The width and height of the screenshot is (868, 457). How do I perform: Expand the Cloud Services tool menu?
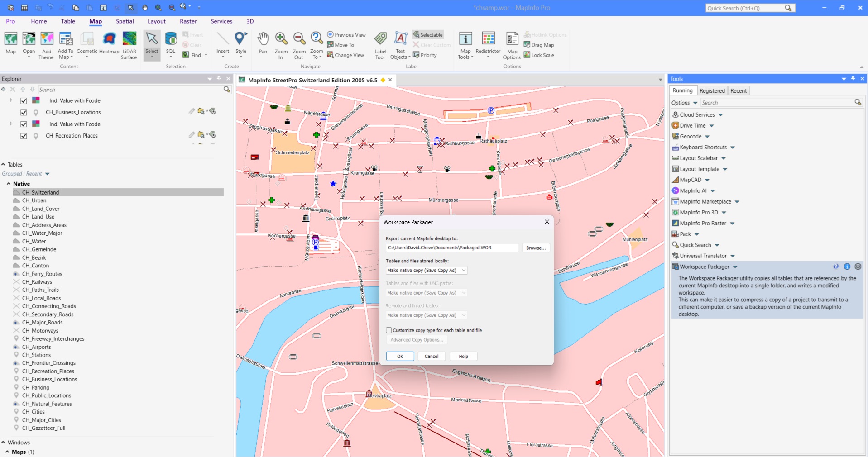tap(720, 115)
